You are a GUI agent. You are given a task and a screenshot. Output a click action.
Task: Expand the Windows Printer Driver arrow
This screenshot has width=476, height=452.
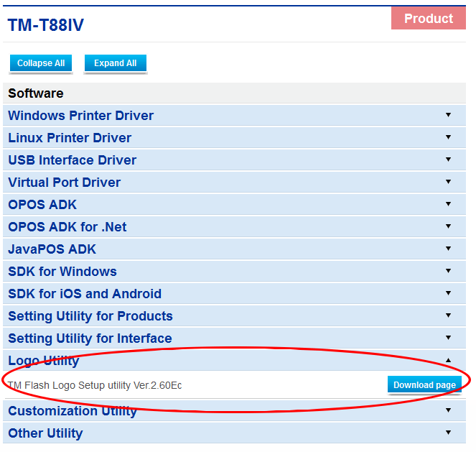pos(448,115)
